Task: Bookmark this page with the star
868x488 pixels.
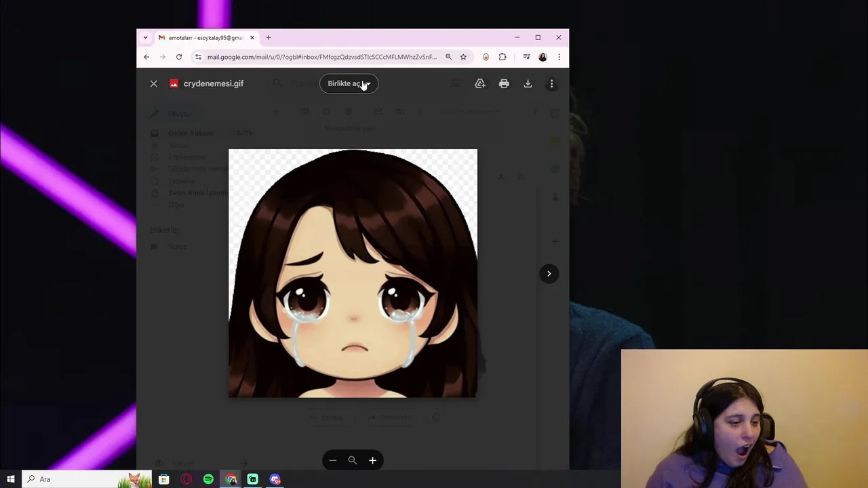Action: pyautogui.click(x=463, y=57)
